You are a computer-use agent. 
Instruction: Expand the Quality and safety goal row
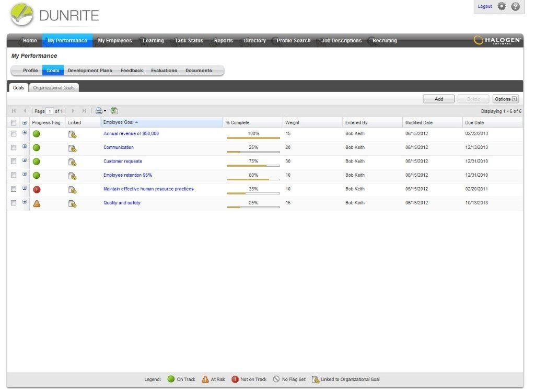click(x=25, y=202)
